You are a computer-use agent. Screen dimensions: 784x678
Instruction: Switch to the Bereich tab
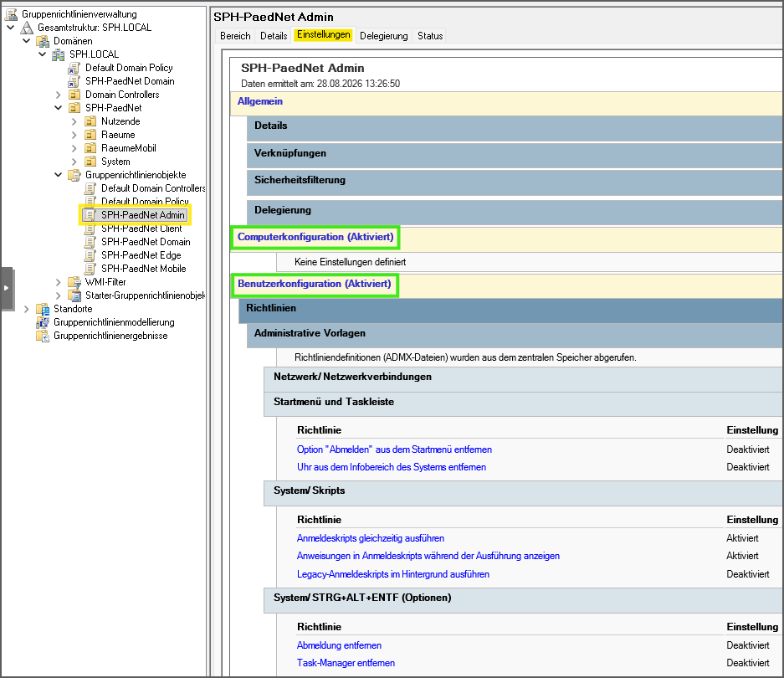coord(235,36)
